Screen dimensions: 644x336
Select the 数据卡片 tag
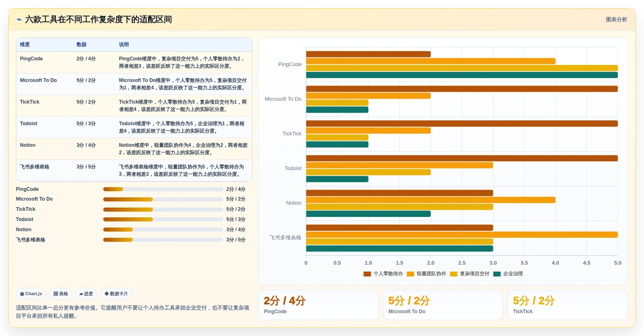116,294
